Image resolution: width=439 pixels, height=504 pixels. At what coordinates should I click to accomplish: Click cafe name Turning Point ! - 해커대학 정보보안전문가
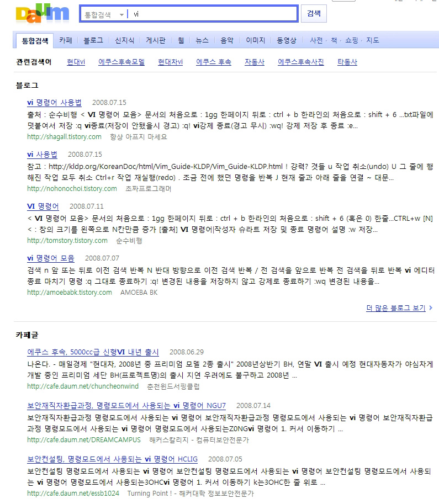(191, 493)
